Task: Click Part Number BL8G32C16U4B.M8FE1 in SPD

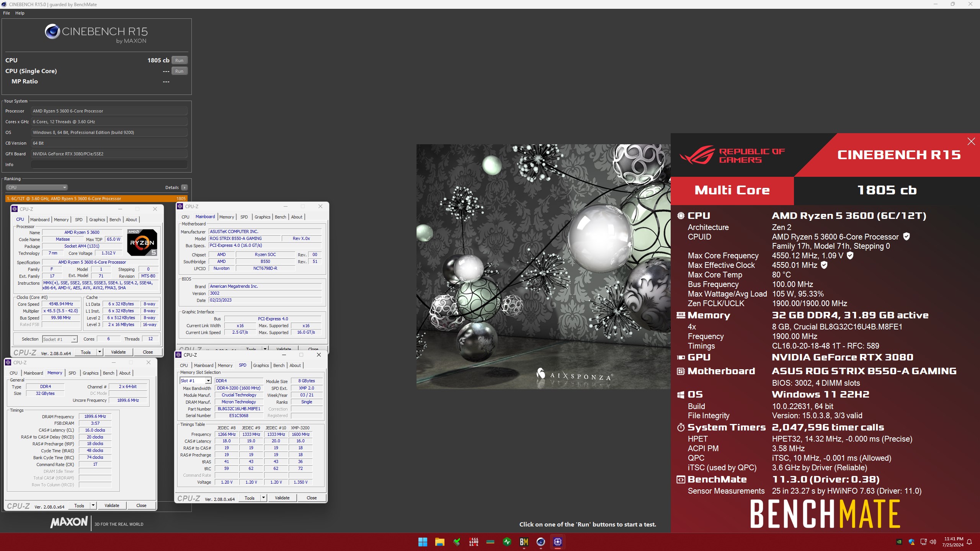Action: [x=239, y=409]
